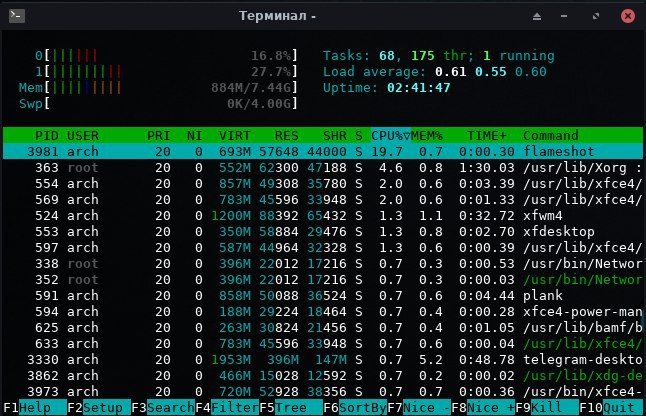Sort by the MEM% column header

pyautogui.click(x=427, y=136)
